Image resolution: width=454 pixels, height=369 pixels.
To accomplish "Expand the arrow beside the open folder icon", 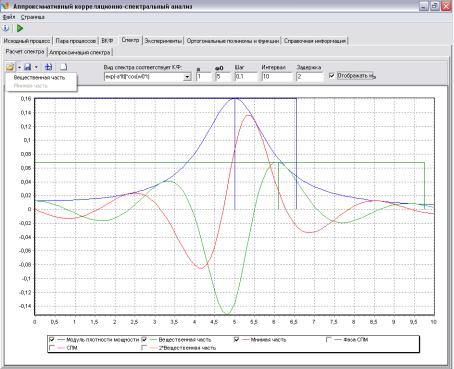I will [x=19, y=68].
